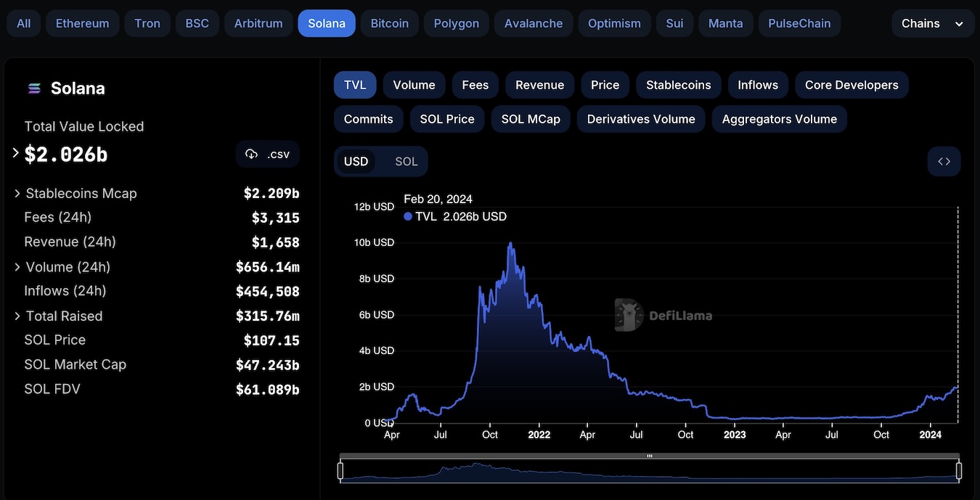Screen dimensions: 980x500
Task: Click the Inflows (24h) value $454,508
Action: pos(268,291)
